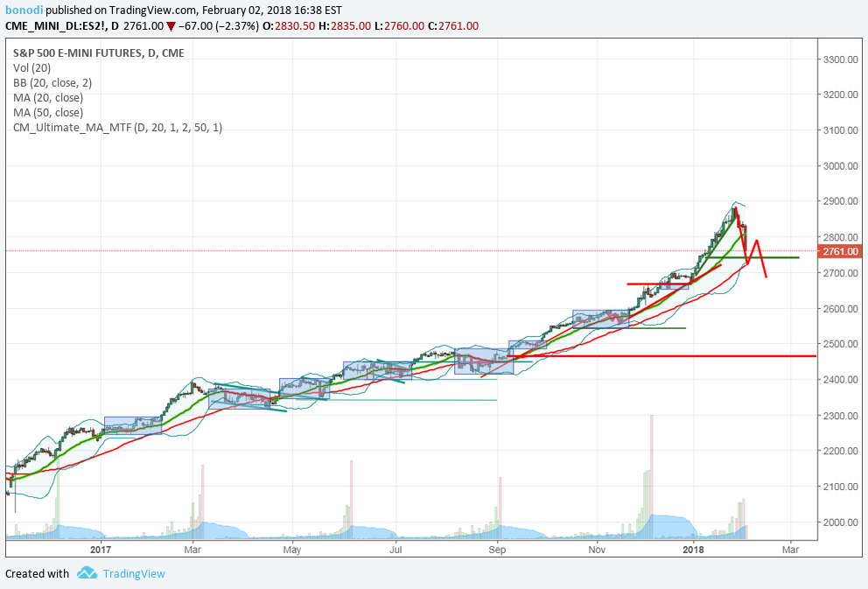868x589 pixels.
Task: Click the TradingView cloud logo icon
Action: (x=87, y=573)
